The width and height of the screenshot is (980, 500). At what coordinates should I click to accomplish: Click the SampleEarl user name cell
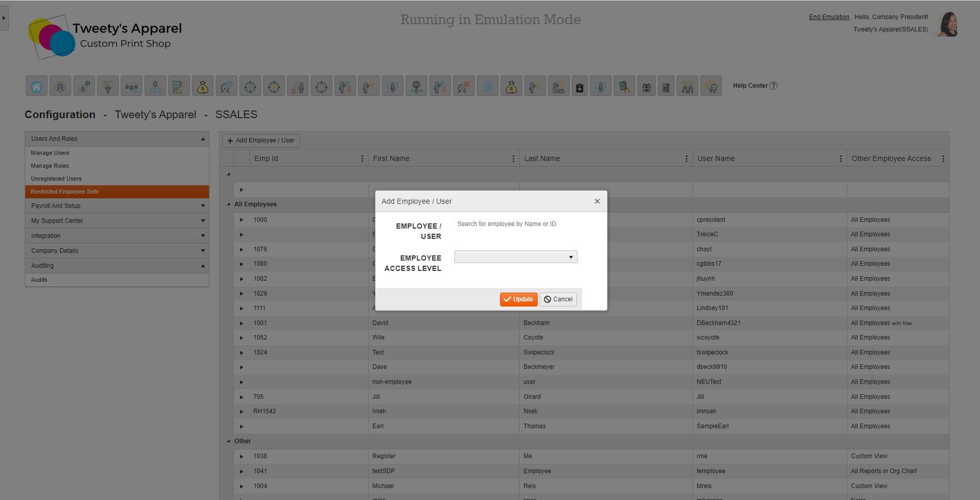[769, 426]
